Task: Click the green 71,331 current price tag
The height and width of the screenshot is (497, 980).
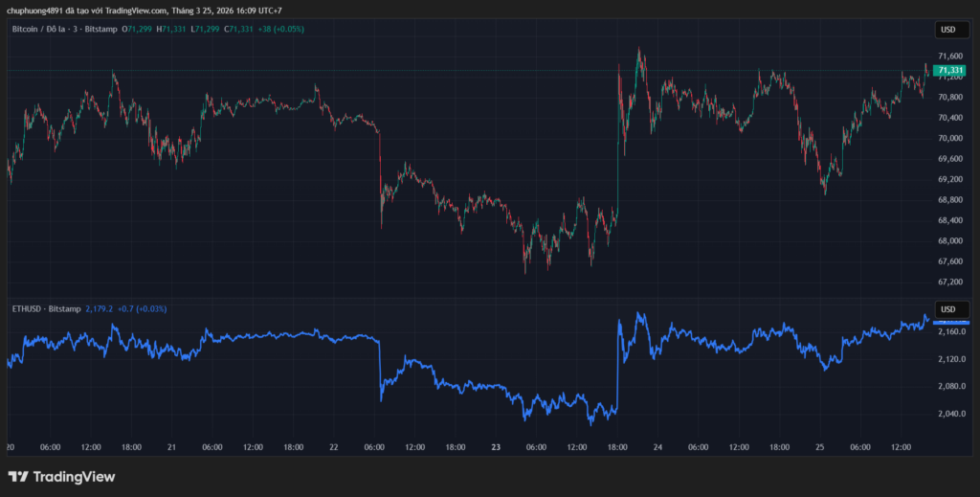Action: point(949,70)
